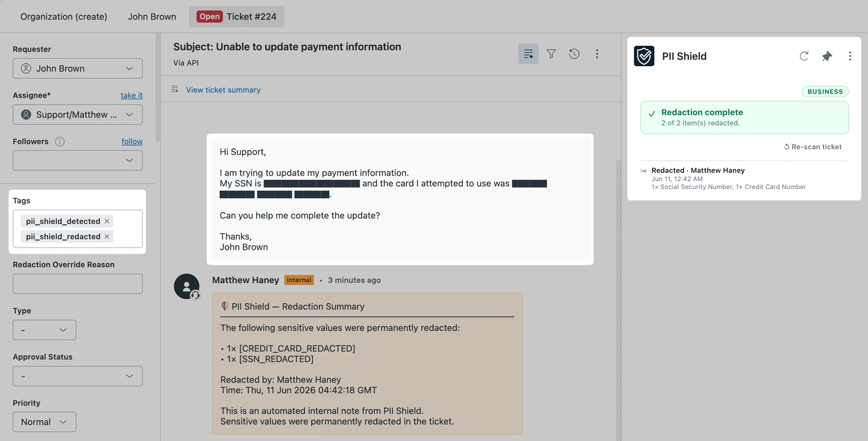The height and width of the screenshot is (441, 868).
Task: Open the conversation filter icon
Action: (551, 54)
